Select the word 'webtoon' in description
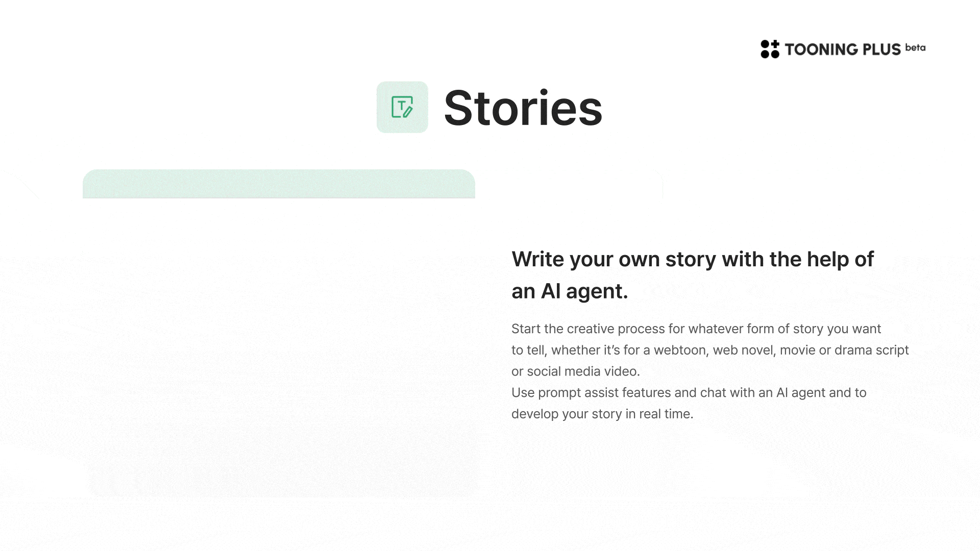Image resolution: width=980 pixels, height=551 pixels. pyautogui.click(x=680, y=350)
